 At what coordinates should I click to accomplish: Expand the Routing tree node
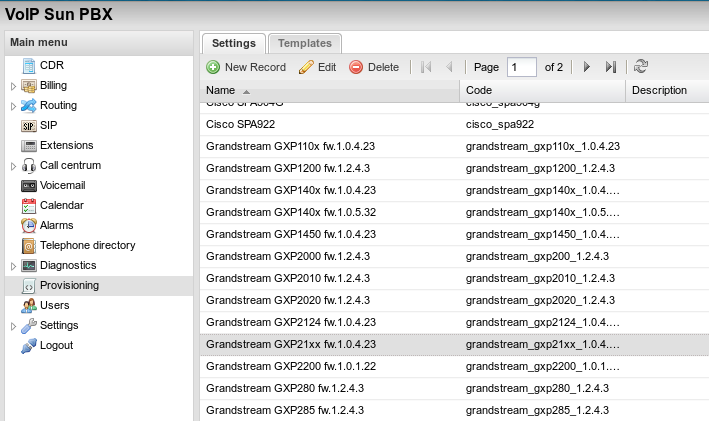pyautogui.click(x=13, y=106)
